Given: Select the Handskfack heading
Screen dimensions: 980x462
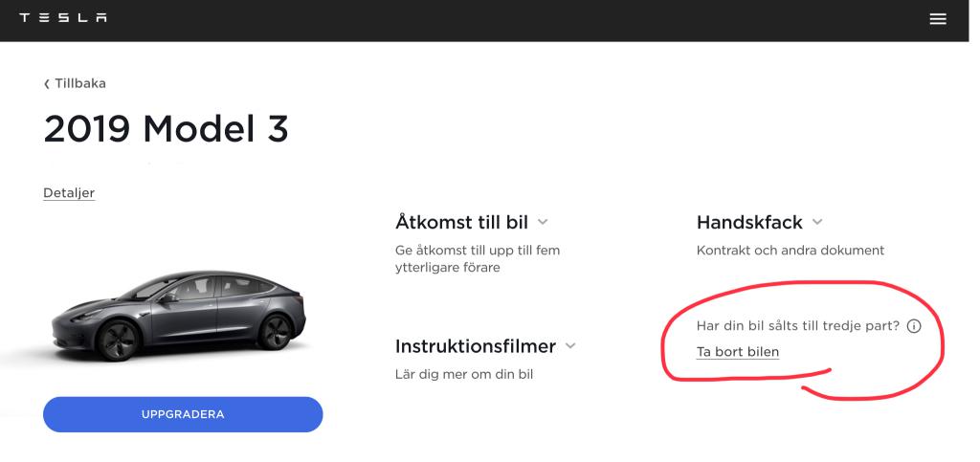Looking at the screenshot, I should click(749, 222).
